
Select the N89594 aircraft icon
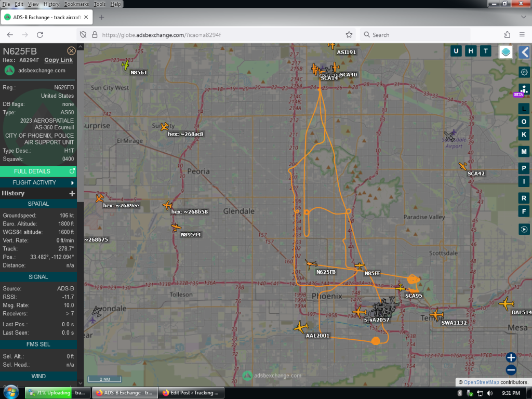coord(176,227)
